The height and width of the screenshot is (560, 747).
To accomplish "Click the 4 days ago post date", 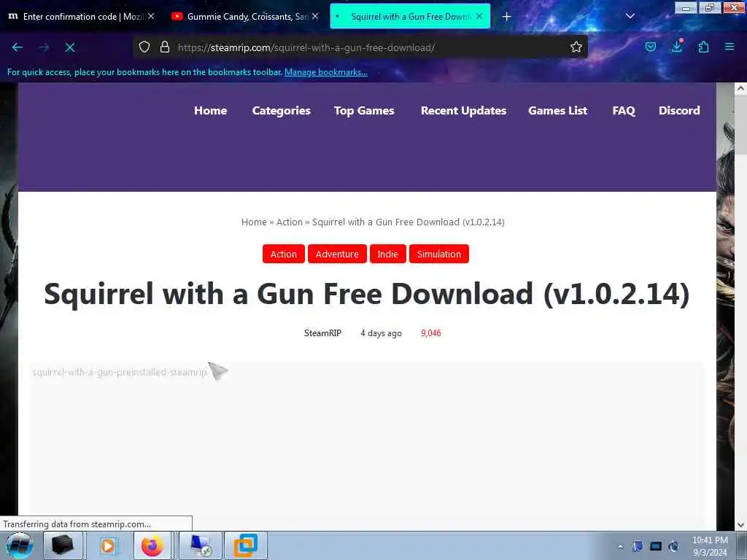I will pyautogui.click(x=381, y=332).
